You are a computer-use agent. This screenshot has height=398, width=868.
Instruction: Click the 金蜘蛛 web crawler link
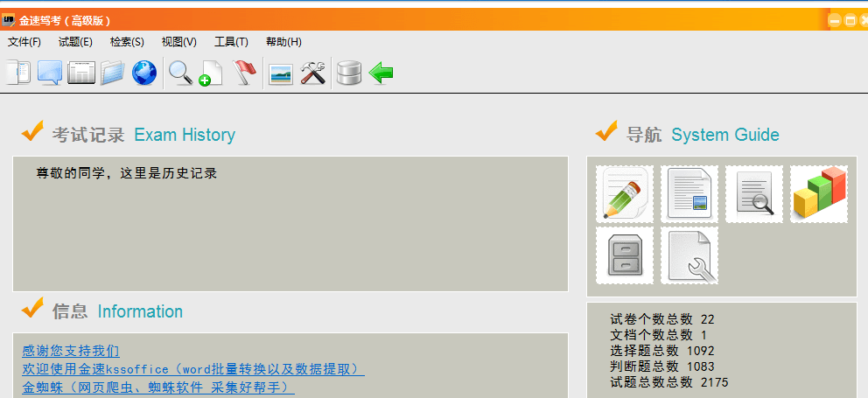click(x=158, y=387)
